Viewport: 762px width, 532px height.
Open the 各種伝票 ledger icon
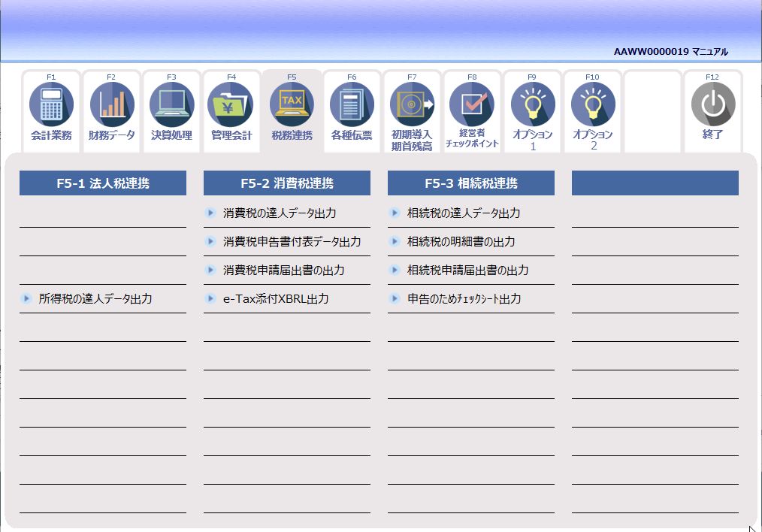[x=352, y=105]
